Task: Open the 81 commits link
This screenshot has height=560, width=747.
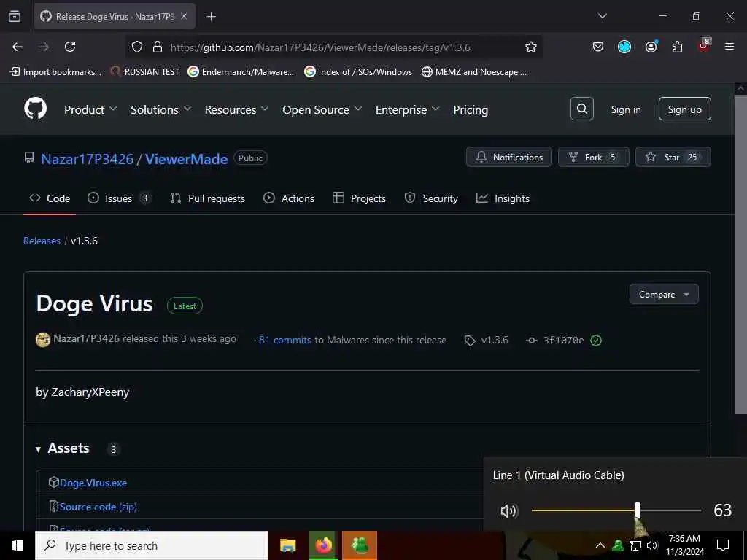Action: pyautogui.click(x=285, y=340)
